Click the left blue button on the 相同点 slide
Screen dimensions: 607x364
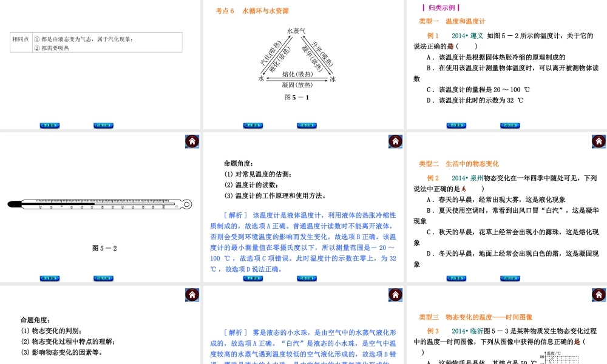50,126
